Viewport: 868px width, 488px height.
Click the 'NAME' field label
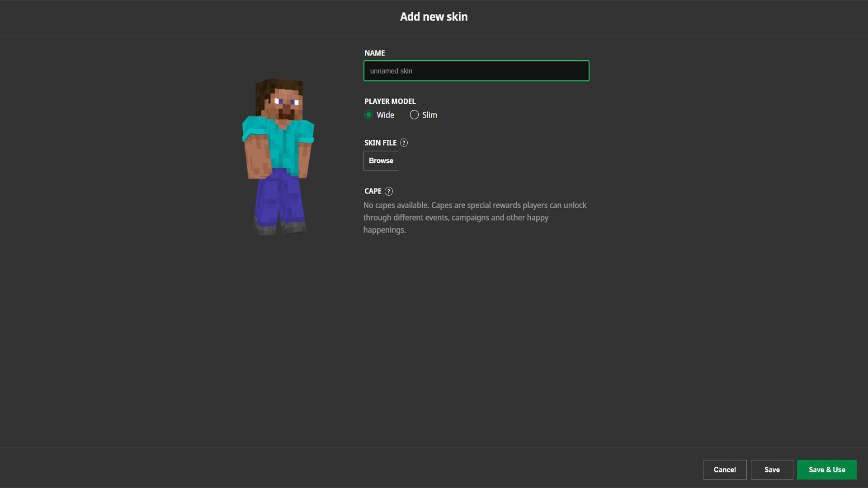(x=374, y=53)
